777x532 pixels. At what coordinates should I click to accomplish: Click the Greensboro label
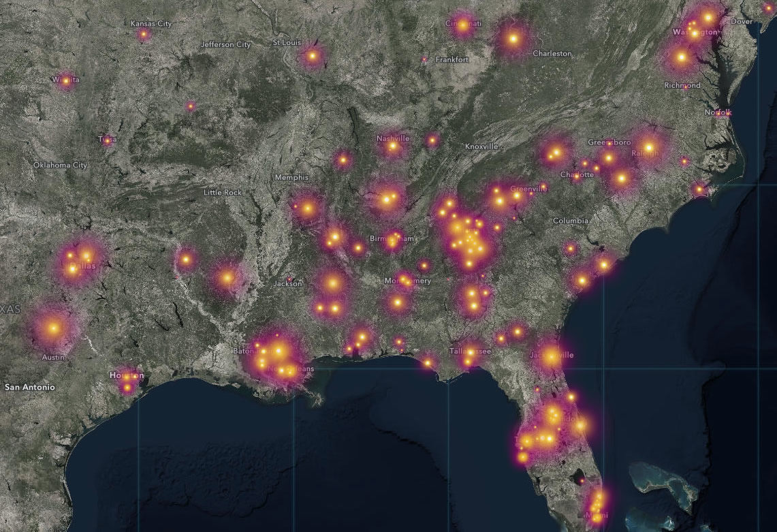pos(609,142)
